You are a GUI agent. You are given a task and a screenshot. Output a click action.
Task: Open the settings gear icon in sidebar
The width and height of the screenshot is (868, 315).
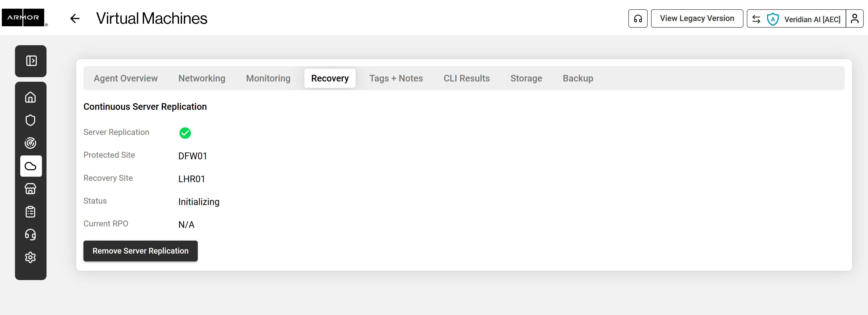click(31, 257)
